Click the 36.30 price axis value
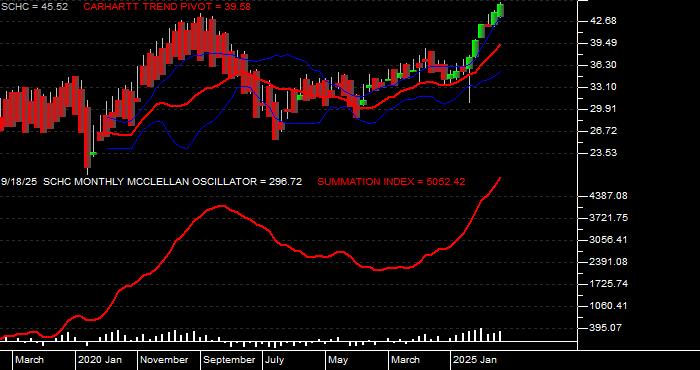This screenshot has width=700, height=370. (603, 65)
